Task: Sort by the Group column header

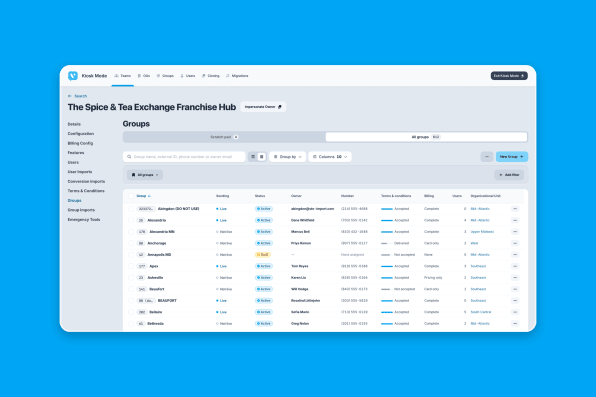Action: 143,196
